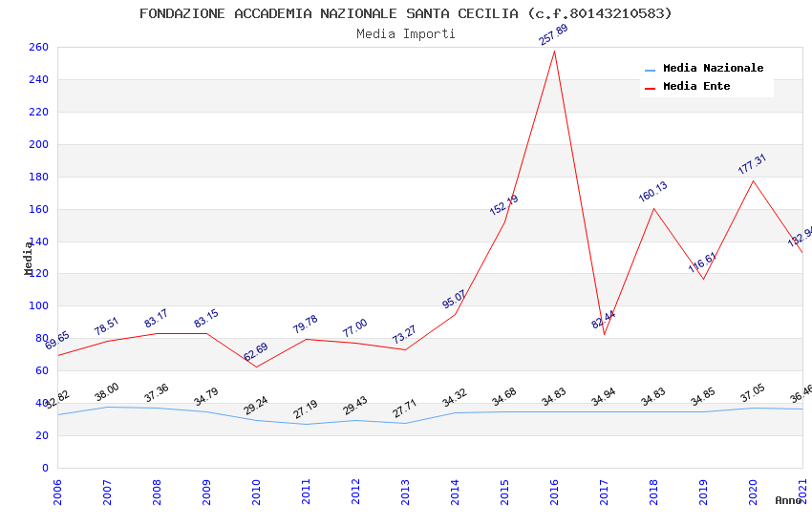Select the 152.19 data label for 2015
The image size is (812, 525).
tap(503, 205)
